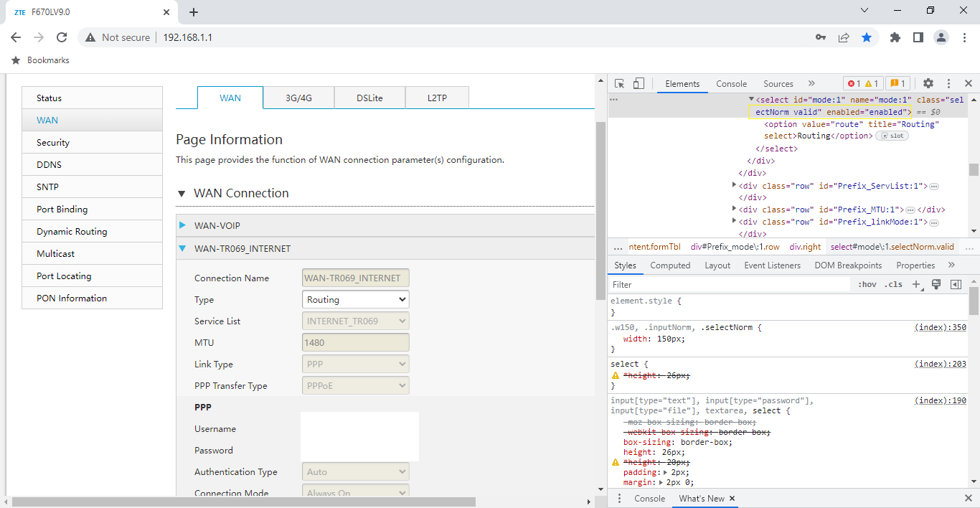
Task: Expand the WAN-VOIP connection section
Action: (x=217, y=226)
